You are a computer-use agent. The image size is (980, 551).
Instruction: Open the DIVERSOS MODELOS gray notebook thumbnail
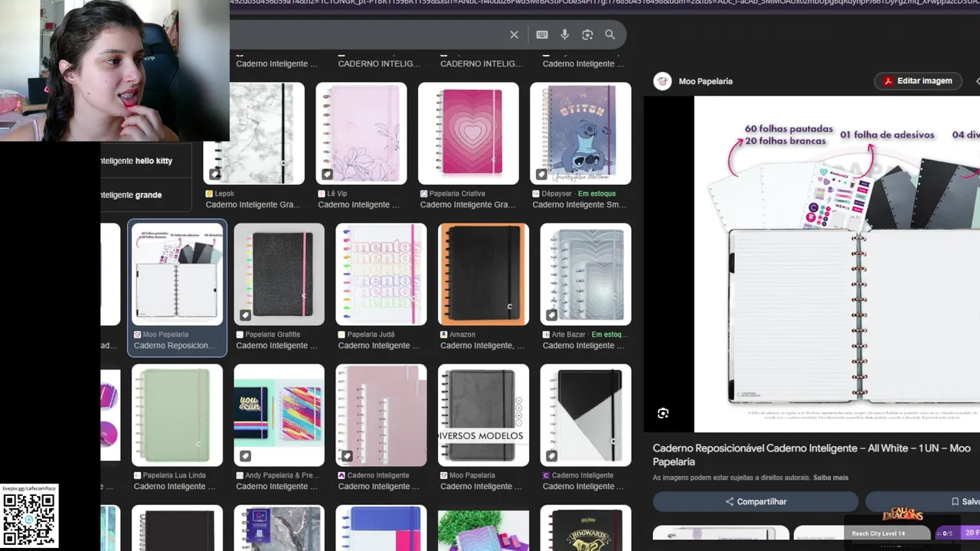click(x=483, y=415)
